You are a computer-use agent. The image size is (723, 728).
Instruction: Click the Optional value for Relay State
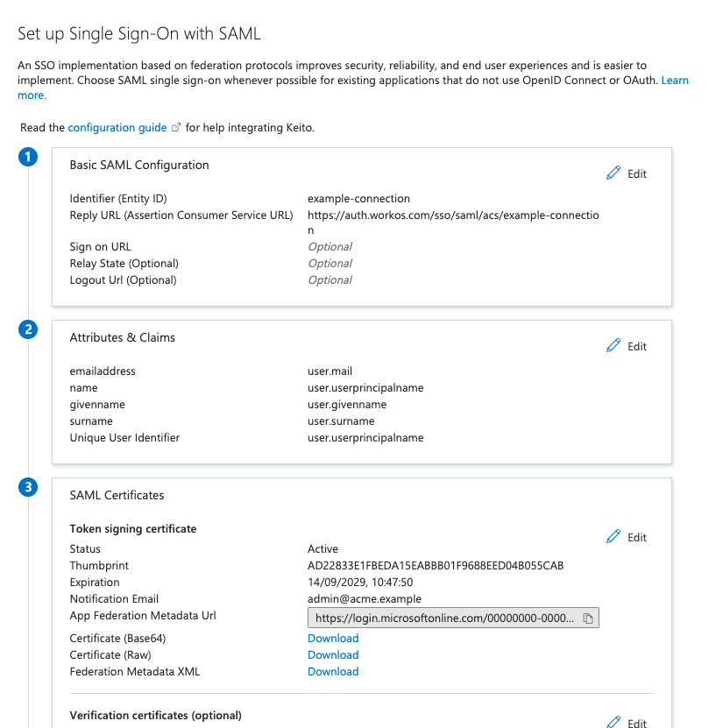[330, 264]
